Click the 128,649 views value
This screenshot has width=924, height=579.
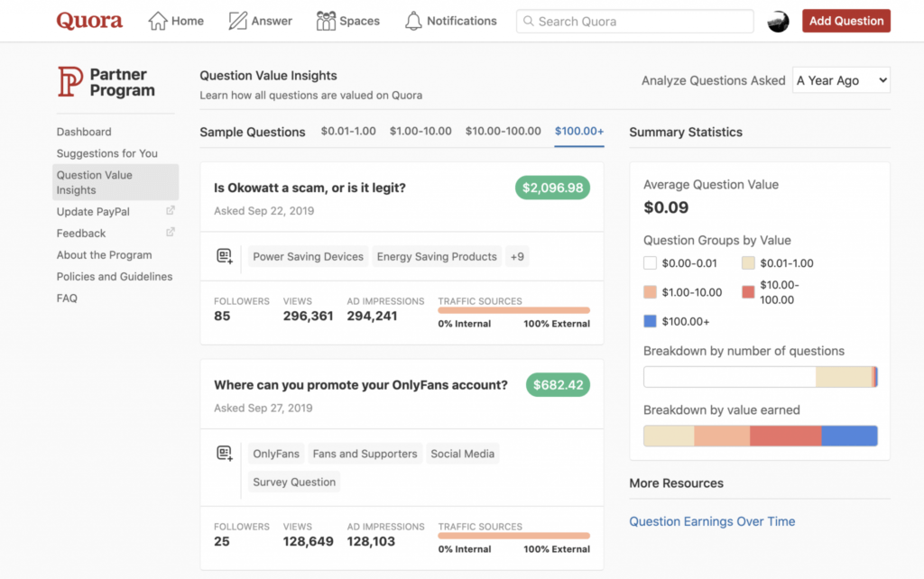click(308, 541)
